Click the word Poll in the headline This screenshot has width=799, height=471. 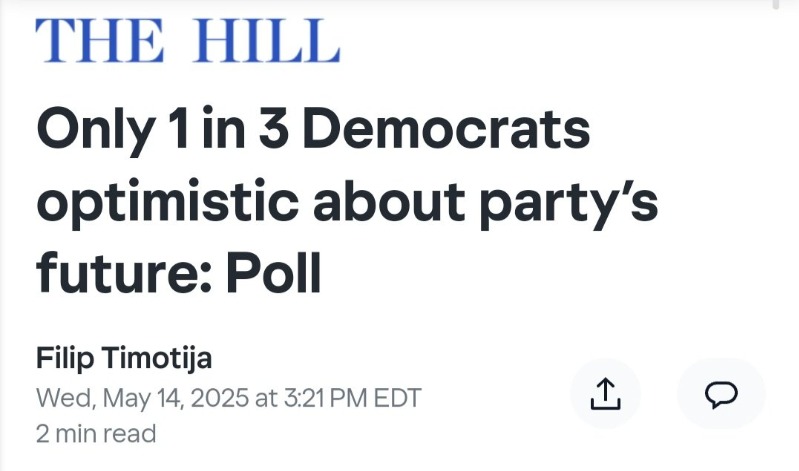tap(270, 272)
